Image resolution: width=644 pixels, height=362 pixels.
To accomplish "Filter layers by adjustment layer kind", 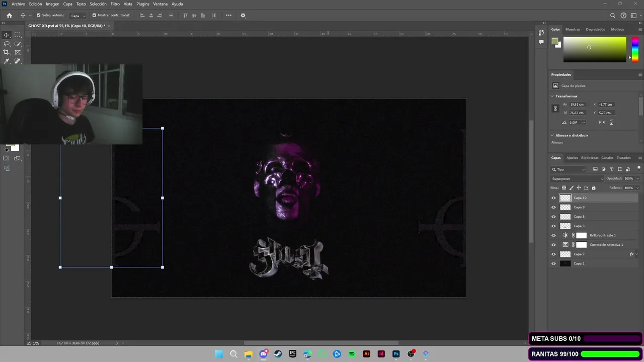I will pos(603,169).
